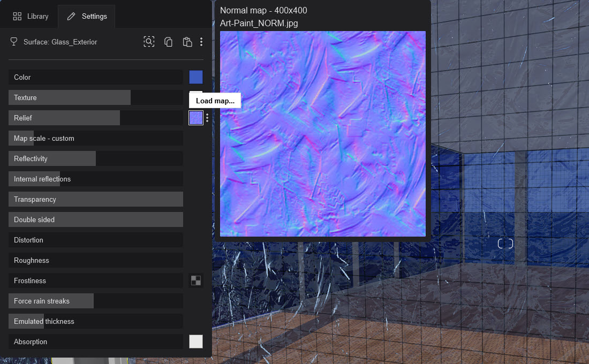The height and width of the screenshot is (364, 589).
Task: Paste material settings via the clipboard icon
Action: 187,42
